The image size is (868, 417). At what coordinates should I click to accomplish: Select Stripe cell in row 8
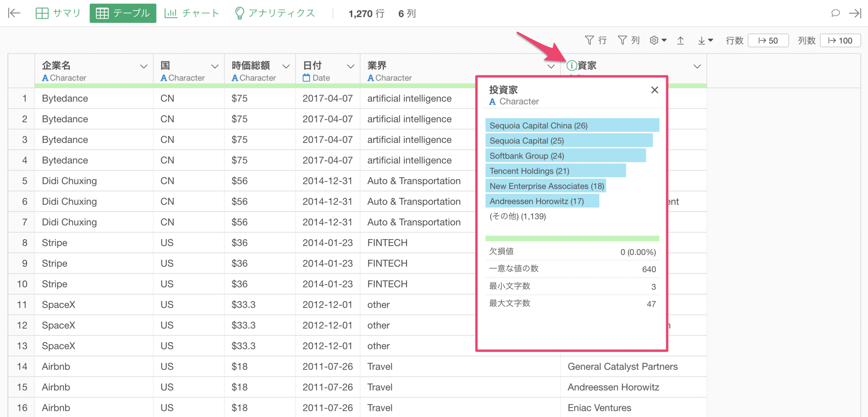[x=94, y=243]
